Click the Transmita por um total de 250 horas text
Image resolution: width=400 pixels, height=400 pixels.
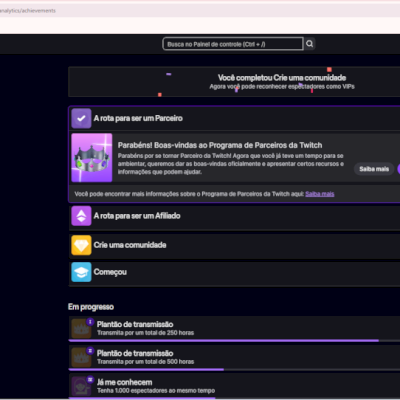coord(145,333)
